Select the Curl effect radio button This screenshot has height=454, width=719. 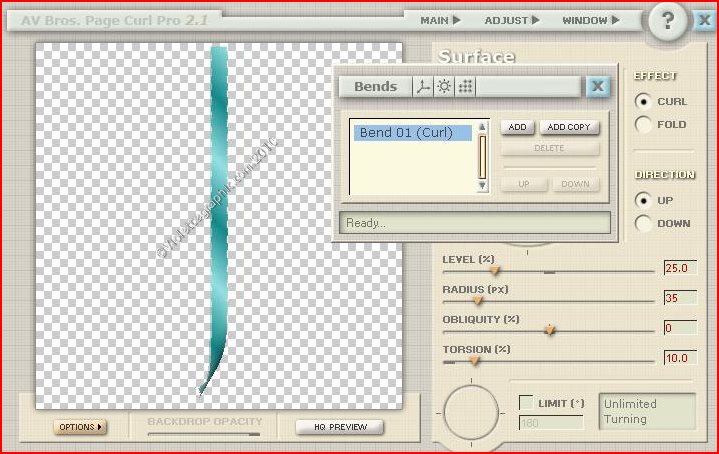(643, 101)
